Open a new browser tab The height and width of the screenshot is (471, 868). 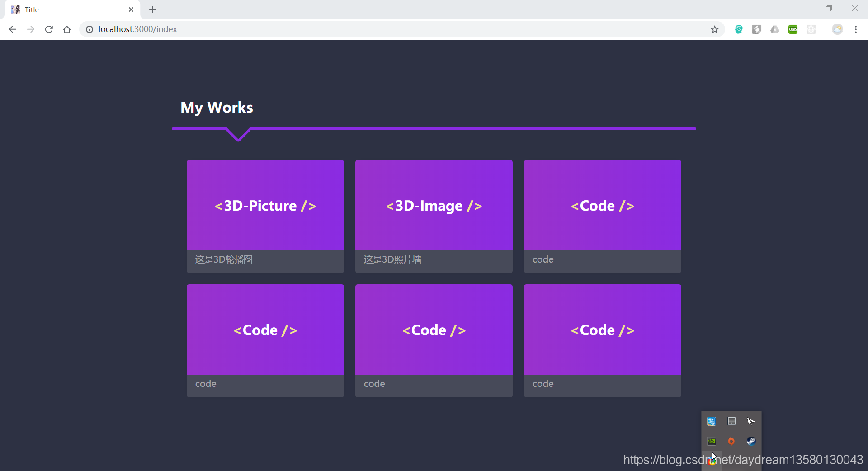pos(153,9)
